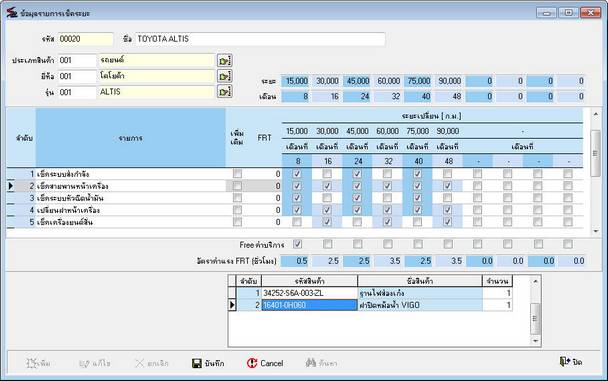Click the service list scroll-up arrow
Image resolution: width=608 pixels, height=381 pixels.
(x=596, y=114)
